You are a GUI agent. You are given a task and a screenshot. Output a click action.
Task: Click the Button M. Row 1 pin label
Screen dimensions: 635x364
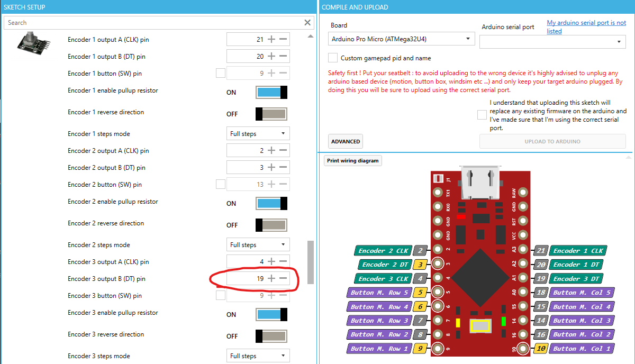point(379,348)
